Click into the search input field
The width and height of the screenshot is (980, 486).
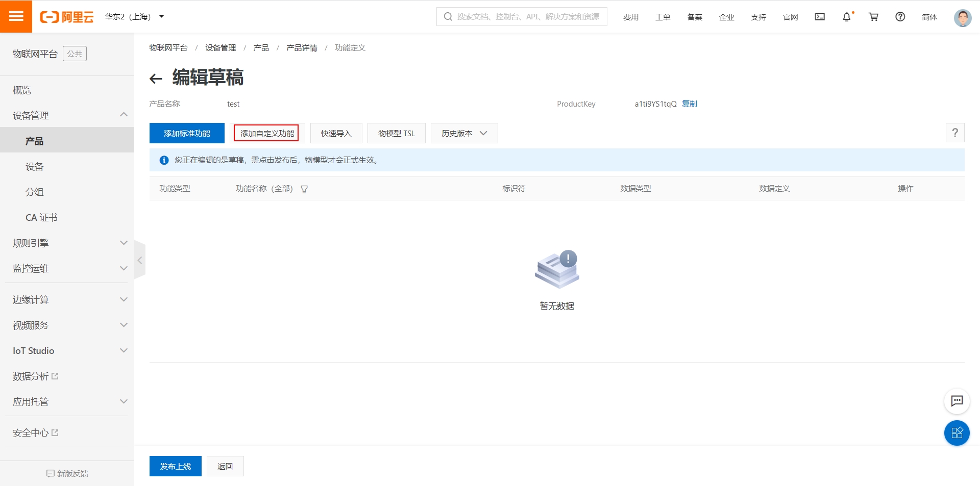click(521, 16)
